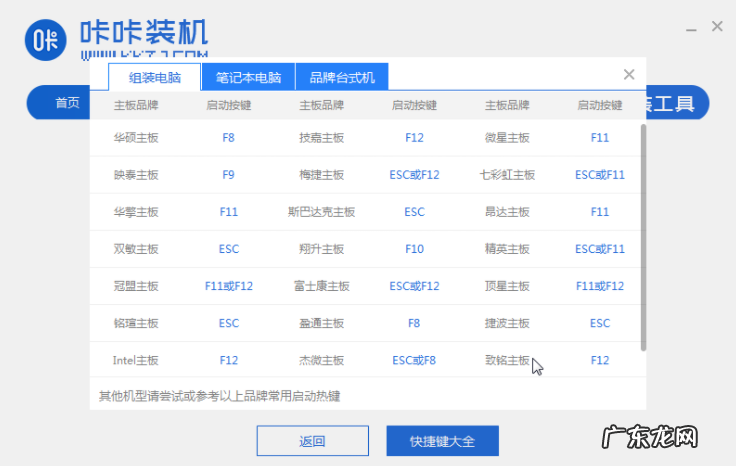Switch to the 品牌台式机 tab
The width and height of the screenshot is (736, 466).
click(342, 77)
